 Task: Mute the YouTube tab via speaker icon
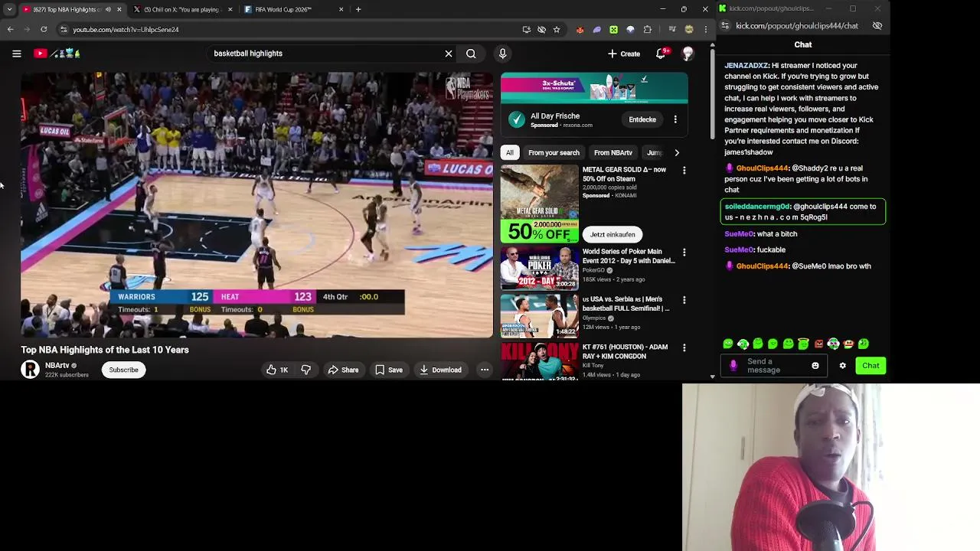click(108, 9)
